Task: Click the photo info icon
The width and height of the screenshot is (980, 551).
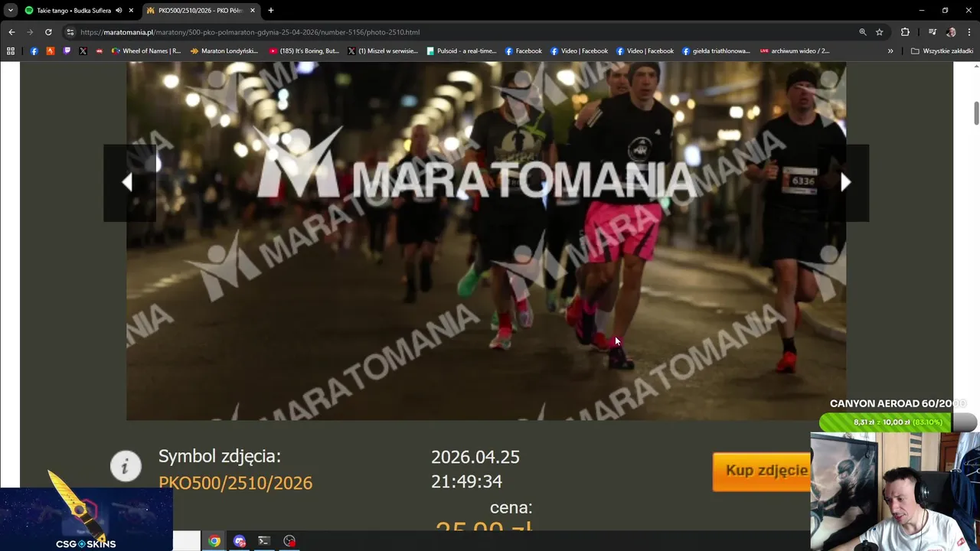Action: pos(126,466)
